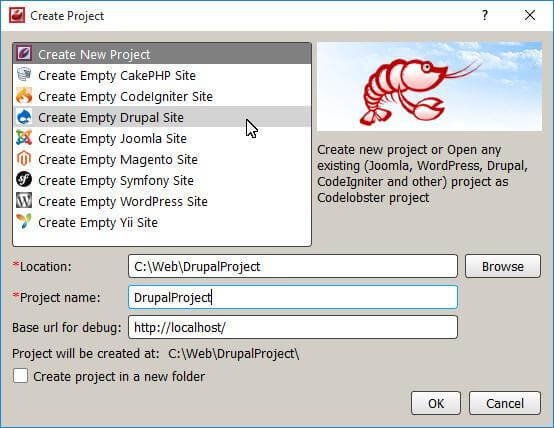Click the Codelobster icon in title bar
Screen dimensions: 554x428
17,16
